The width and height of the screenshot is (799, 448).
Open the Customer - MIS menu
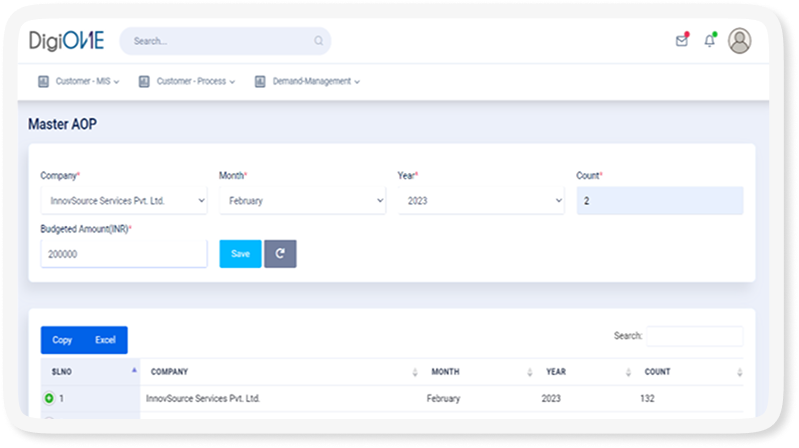(x=79, y=81)
